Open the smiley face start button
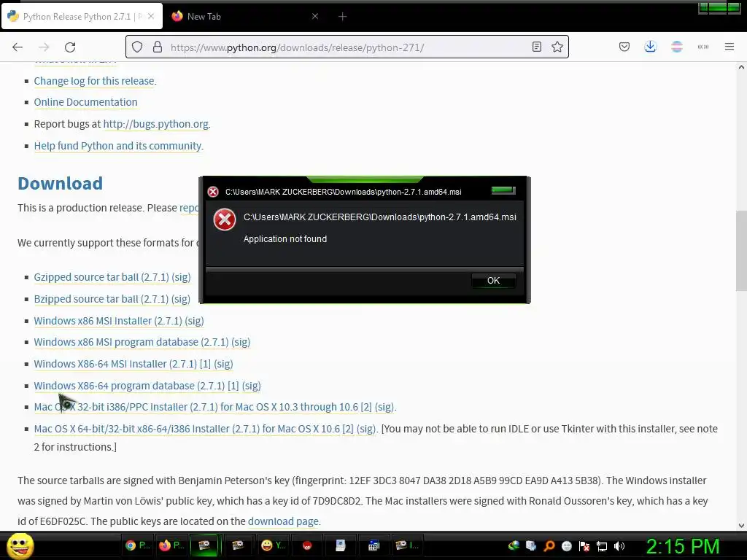 20,545
